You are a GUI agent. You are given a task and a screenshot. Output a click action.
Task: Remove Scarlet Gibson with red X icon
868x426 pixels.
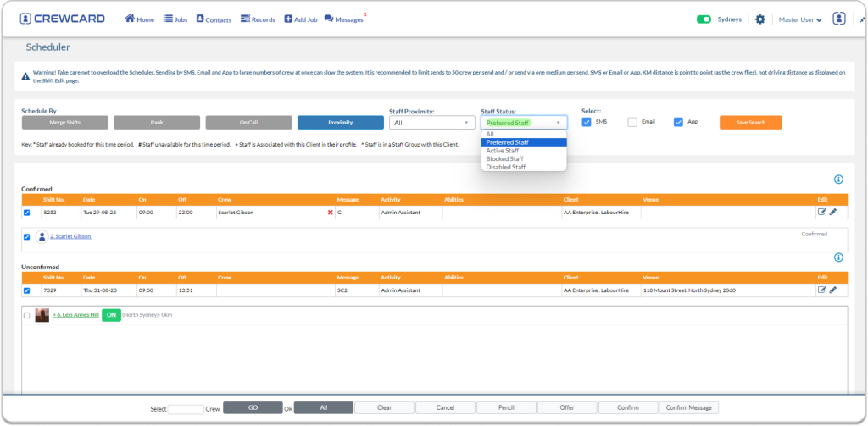(331, 213)
